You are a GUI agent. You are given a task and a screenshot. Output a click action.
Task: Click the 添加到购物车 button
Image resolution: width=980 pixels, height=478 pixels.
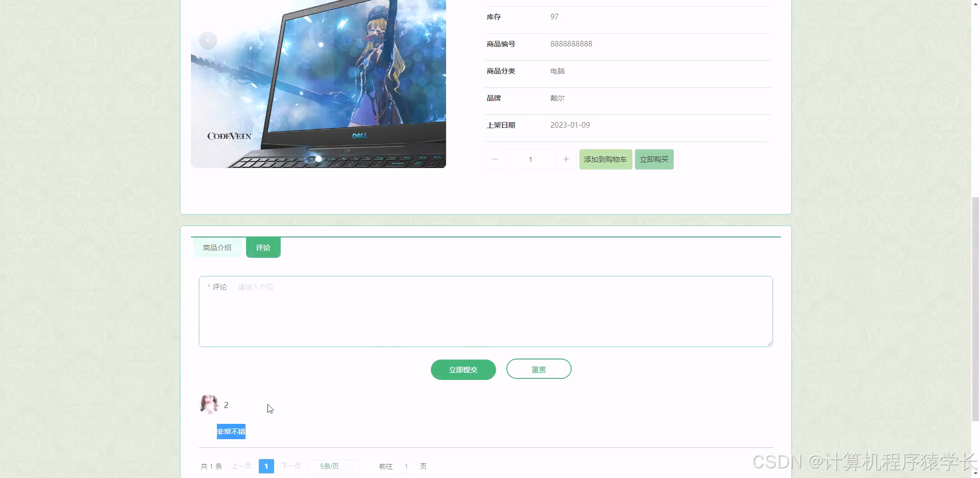(x=605, y=159)
